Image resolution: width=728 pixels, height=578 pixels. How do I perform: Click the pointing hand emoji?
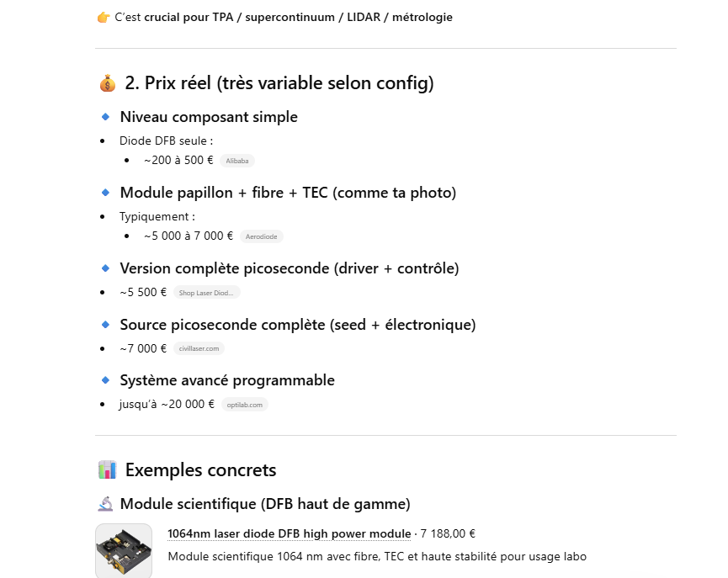[104, 17]
